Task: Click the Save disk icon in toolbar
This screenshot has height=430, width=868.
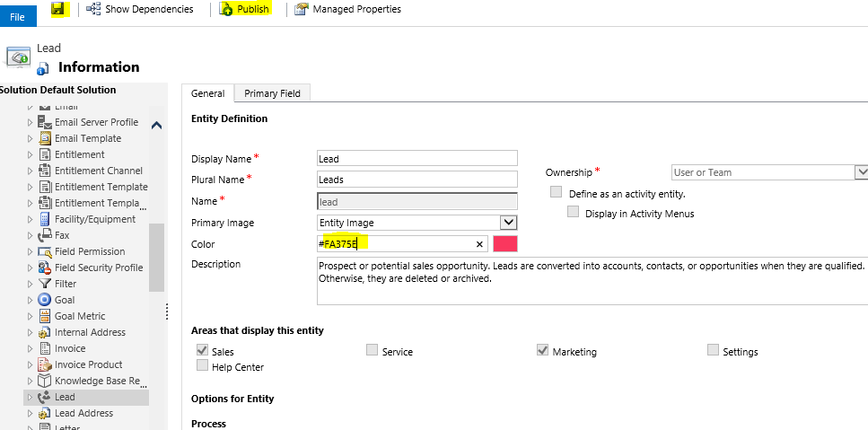Action: (58, 9)
